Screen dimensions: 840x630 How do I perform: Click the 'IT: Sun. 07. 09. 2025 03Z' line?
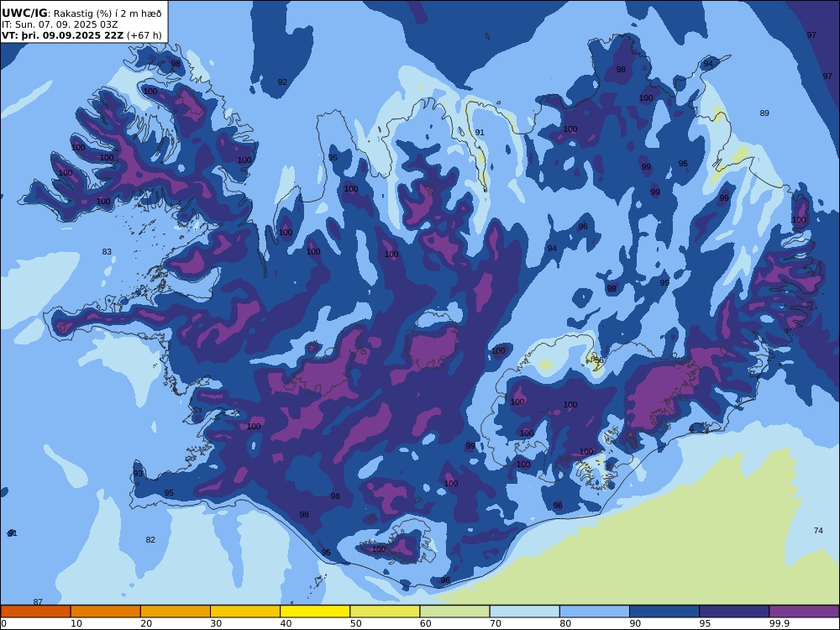(x=60, y=24)
